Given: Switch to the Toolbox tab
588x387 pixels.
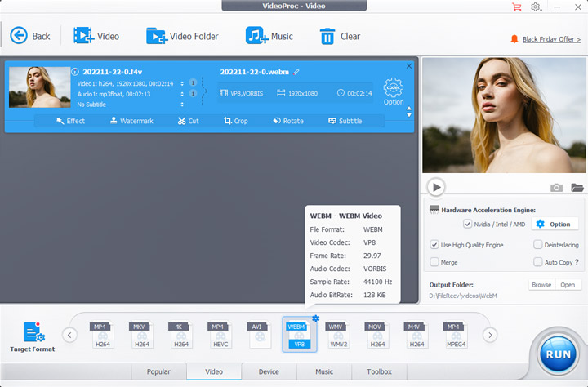Looking at the screenshot, I should 380,371.
